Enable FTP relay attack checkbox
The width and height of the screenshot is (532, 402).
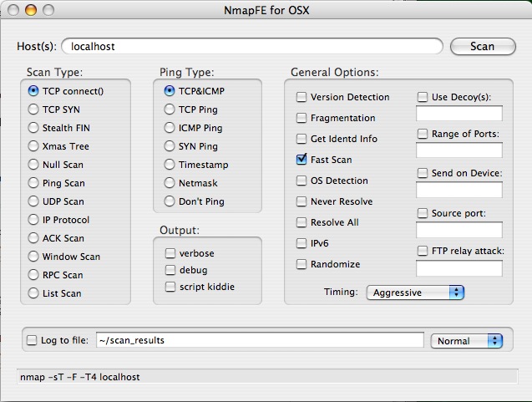[423, 251]
